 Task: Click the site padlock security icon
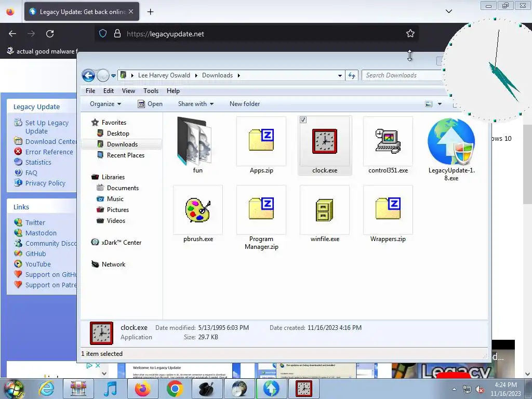pyautogui.click(x=117, y=34)
